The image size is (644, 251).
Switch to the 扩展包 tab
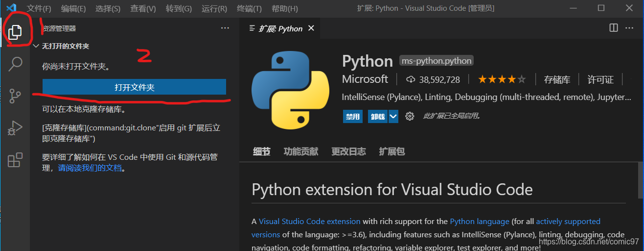(x=392, y=151)
